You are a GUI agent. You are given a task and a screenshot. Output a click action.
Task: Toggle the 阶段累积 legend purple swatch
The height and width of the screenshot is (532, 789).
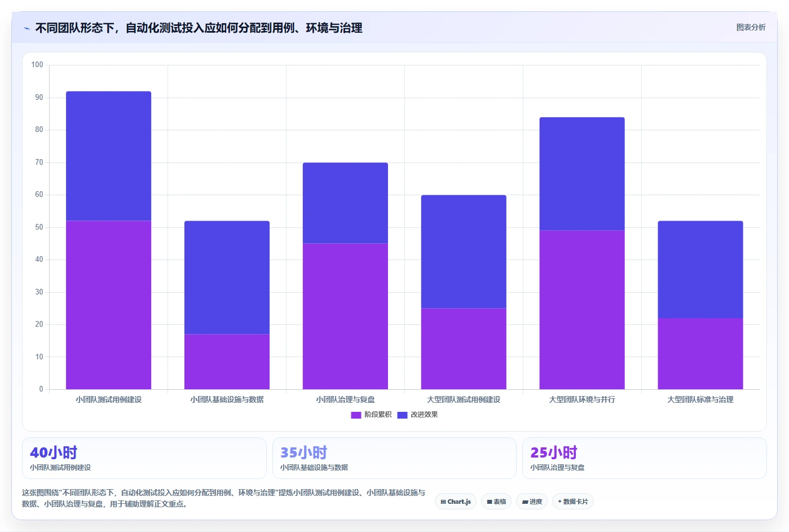click(x=356, y=415)
